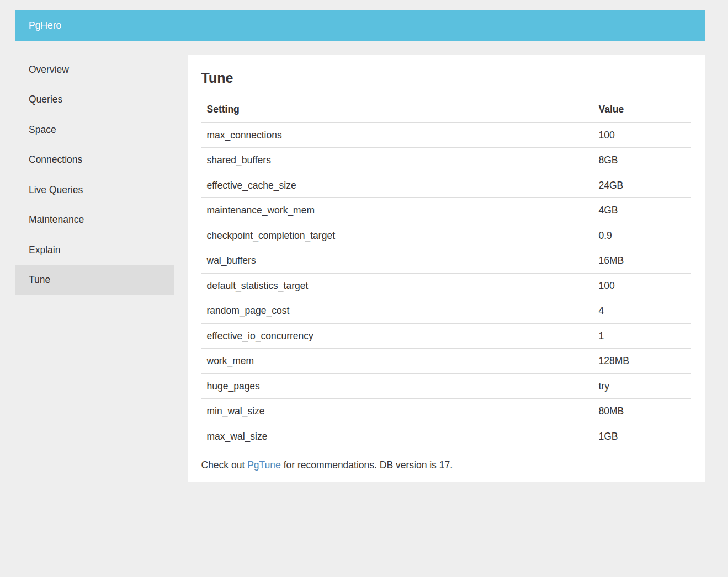Select the Tune sidebar item
This screenshot has height=577, width=728.
click(39, 280)
